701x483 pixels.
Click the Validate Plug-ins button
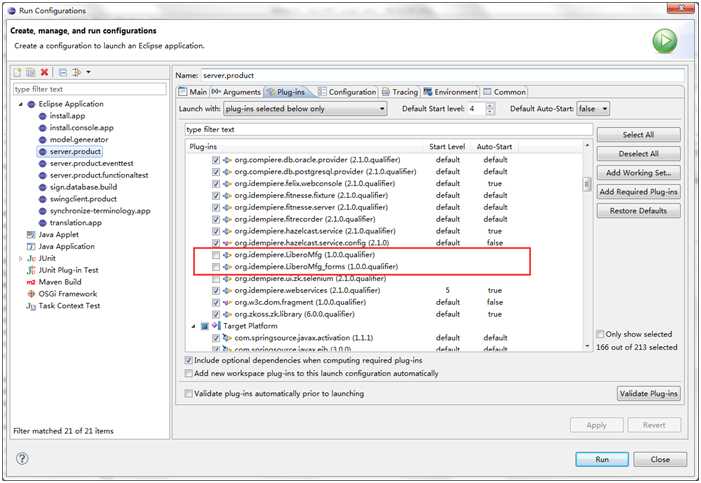pyautogui.click(x=649, y=394)
